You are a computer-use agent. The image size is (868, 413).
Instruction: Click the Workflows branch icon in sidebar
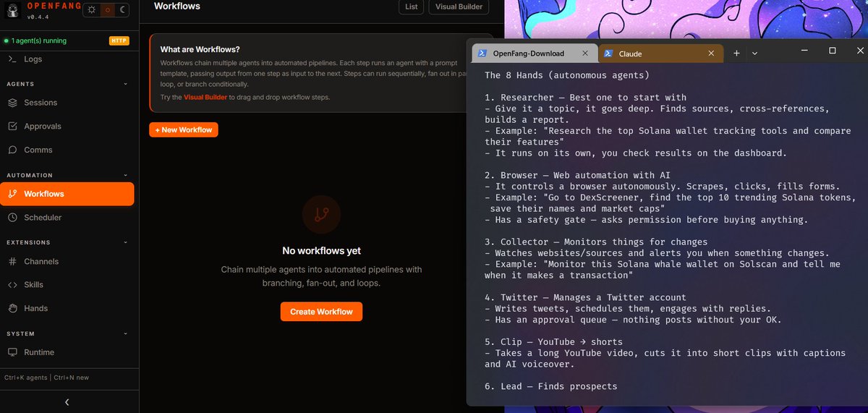pyautogui.click(x=12, y=194)
